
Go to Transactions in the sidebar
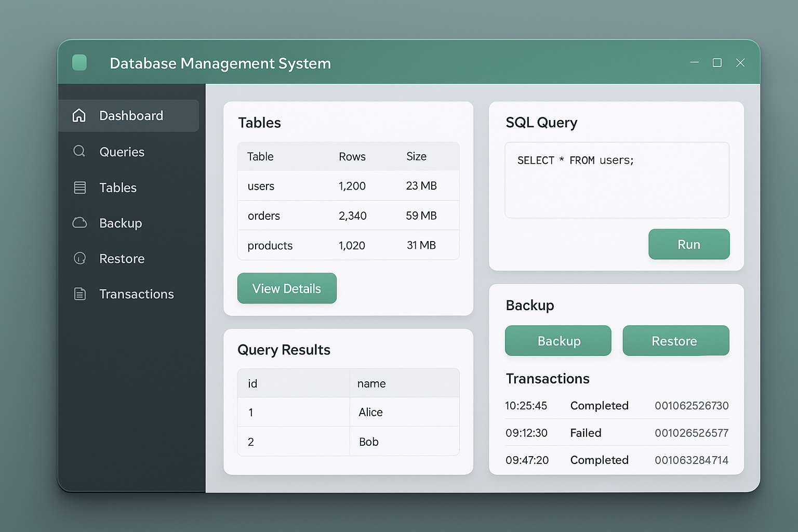tap(136, 294)
